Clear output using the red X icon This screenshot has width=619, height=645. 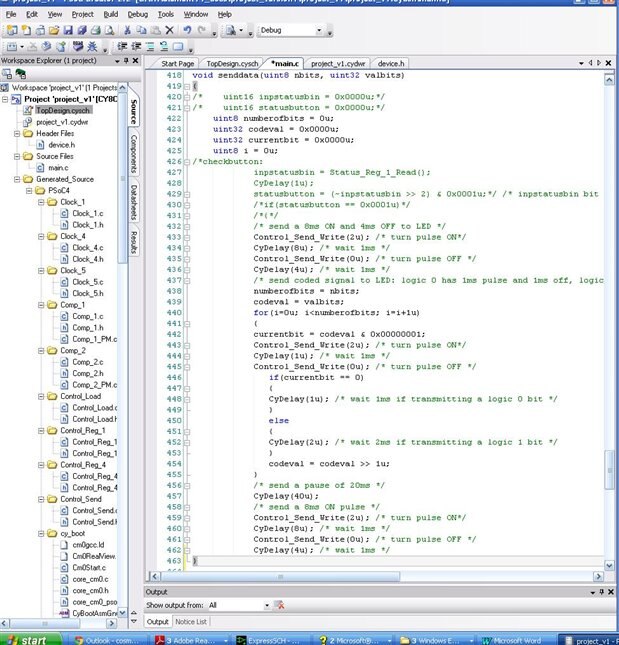coord(280,605)
